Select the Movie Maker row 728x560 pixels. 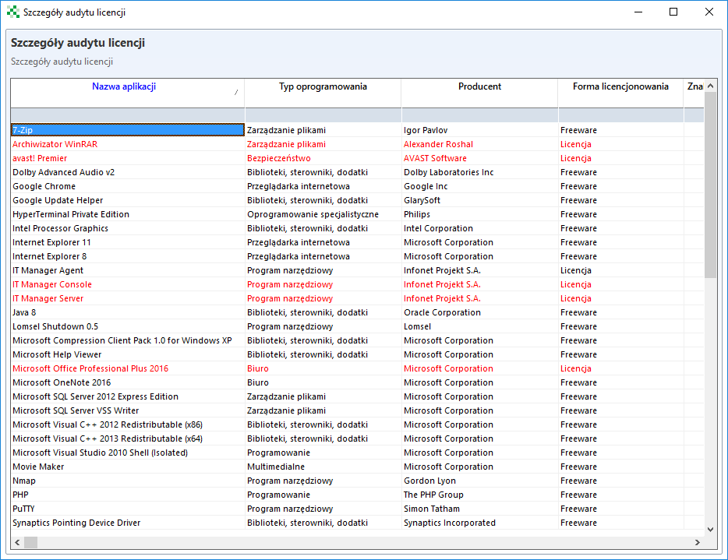[x=358, y=467]
